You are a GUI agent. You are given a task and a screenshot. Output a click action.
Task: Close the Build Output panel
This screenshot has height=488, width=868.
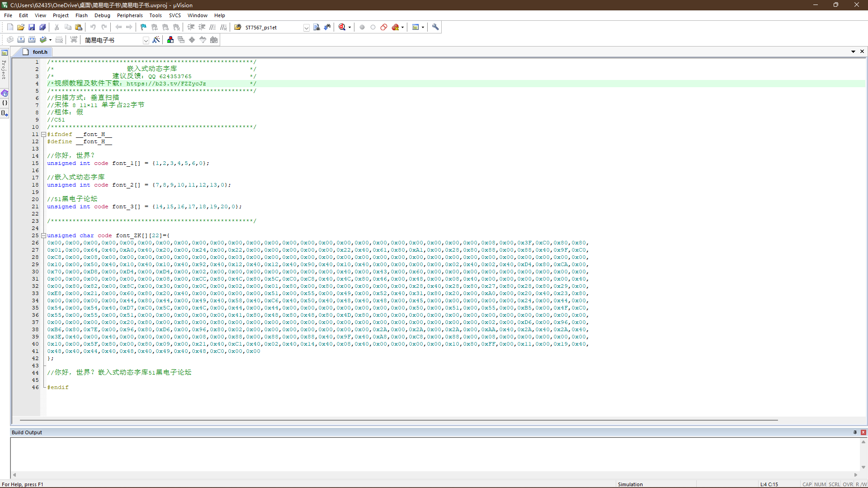pyautogui.click(x=863, y=432)
